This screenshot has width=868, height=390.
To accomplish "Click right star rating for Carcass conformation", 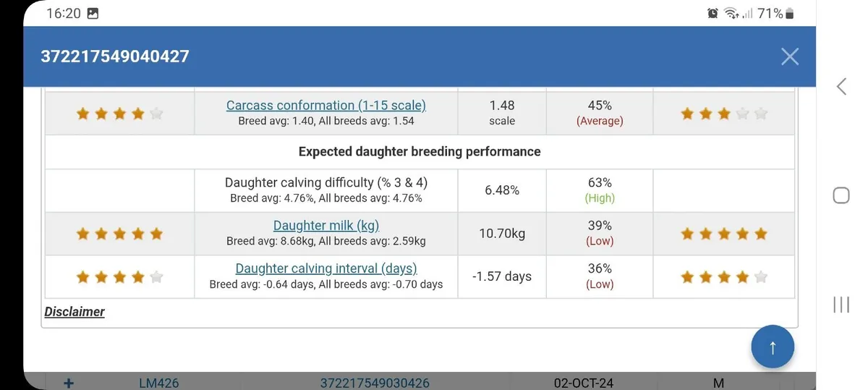I will [x=723, y=114].
